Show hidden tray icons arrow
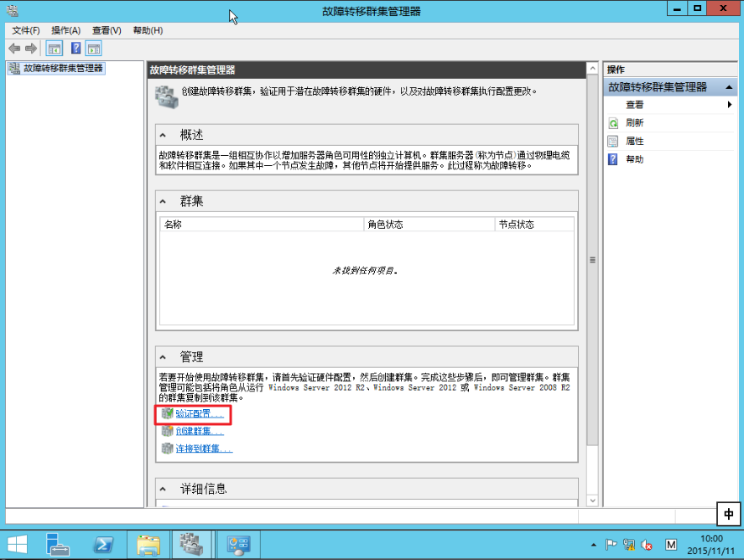 tap(594, 545)
